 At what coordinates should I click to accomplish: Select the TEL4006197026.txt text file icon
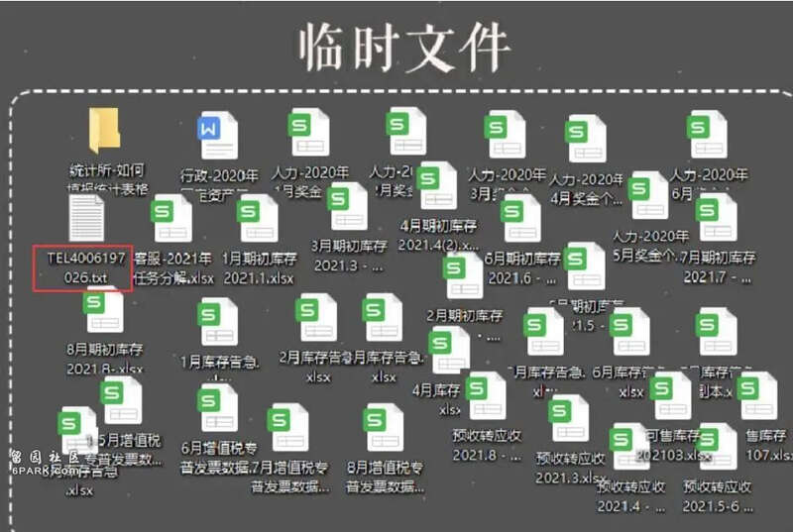(x=86, y=217)
